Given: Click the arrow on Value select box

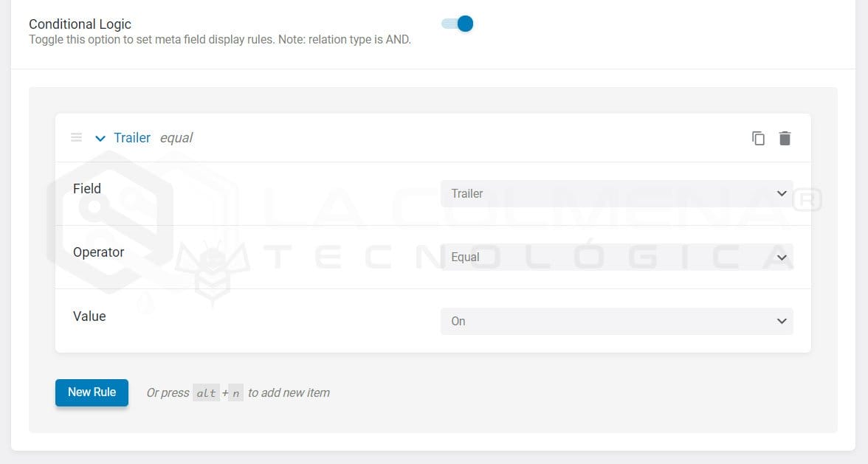Looking at the screenshot, I should 782,321.
